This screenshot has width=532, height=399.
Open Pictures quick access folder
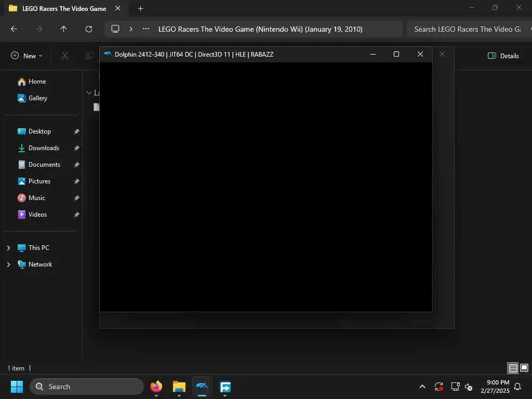(34, 181)
